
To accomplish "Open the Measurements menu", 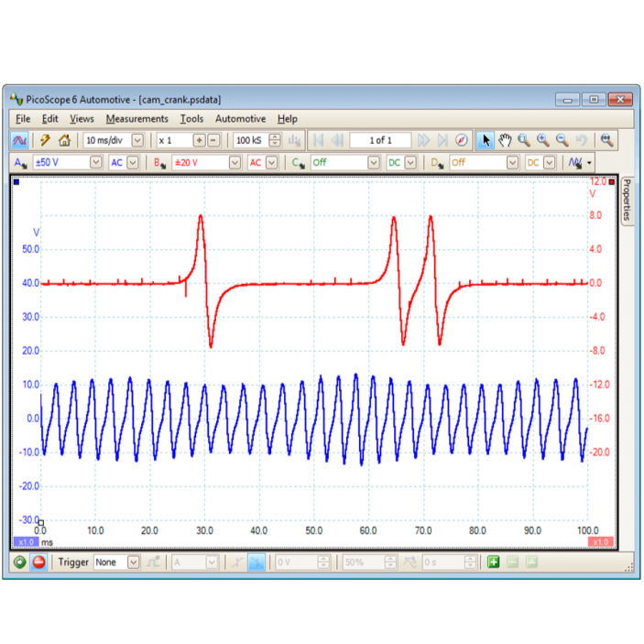I will click(136, 118).
